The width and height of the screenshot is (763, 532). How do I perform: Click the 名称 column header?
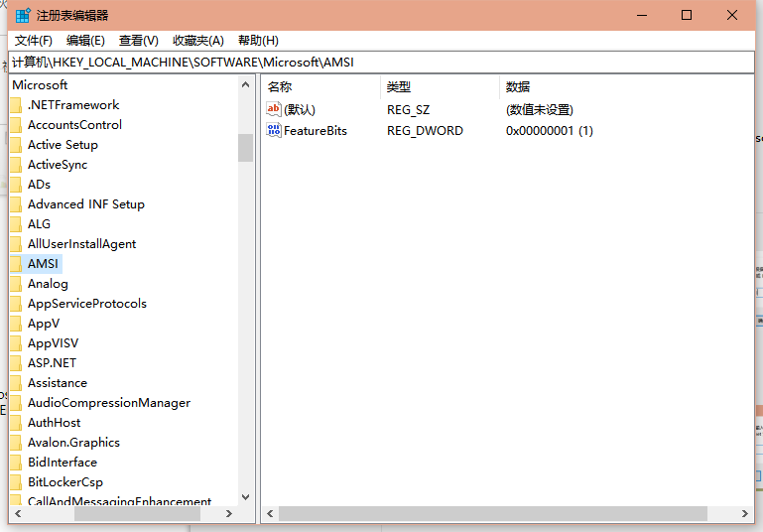pyautogui.click(x=321, y=87)
